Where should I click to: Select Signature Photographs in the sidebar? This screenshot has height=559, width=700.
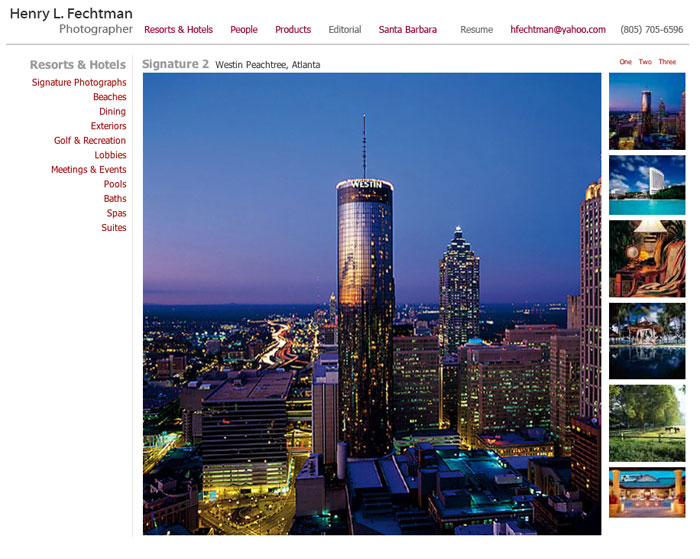pos(79,83)
